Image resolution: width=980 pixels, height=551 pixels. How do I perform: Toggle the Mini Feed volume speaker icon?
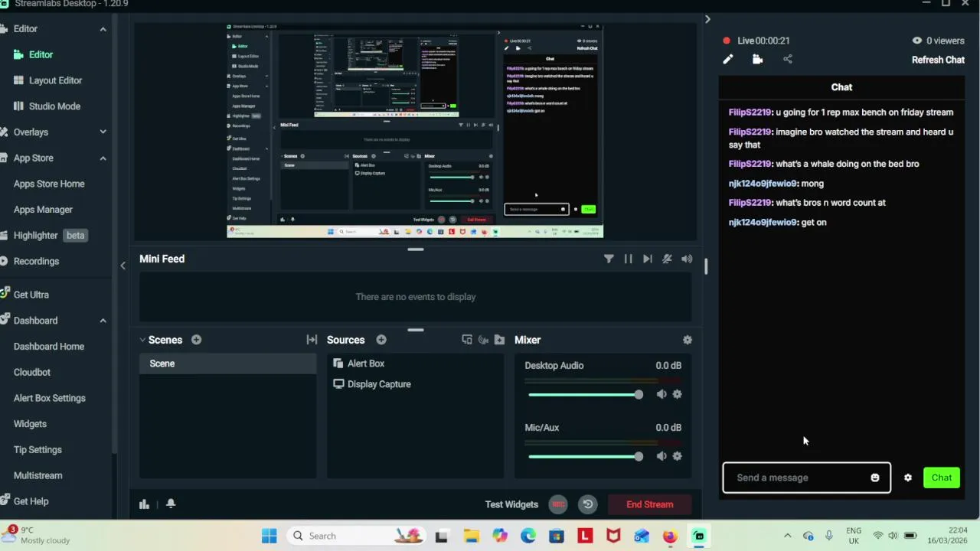coord(687,259)
